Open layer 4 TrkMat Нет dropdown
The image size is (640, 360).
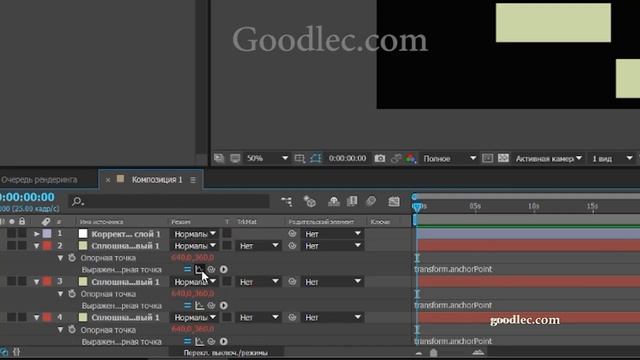tap(258, 318)
